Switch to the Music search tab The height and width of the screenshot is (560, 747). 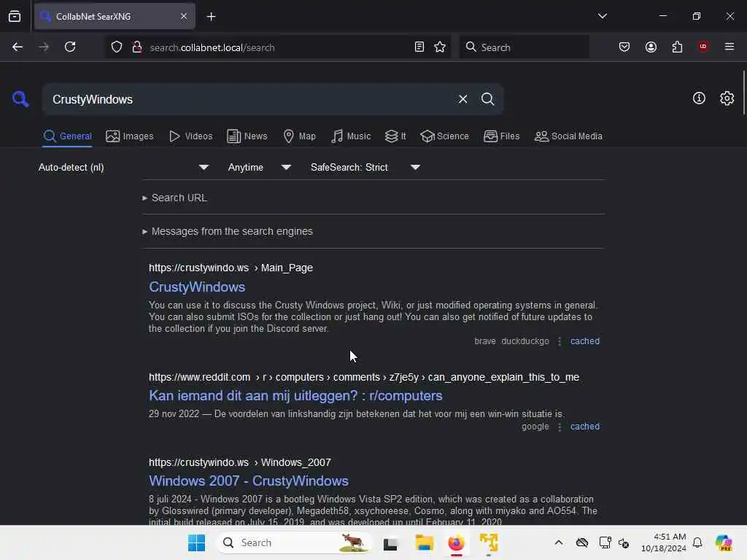pos(351,136)
